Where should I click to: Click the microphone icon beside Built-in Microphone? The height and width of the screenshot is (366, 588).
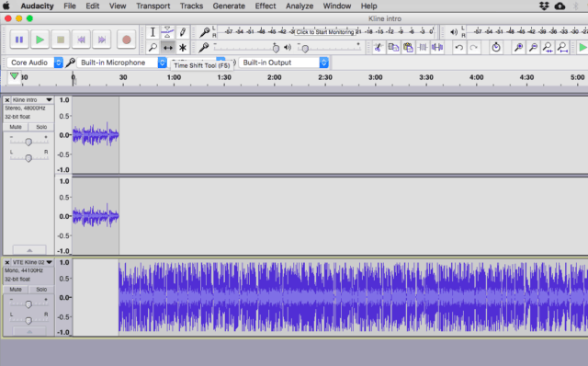pyautogui.click(x=70, y=63)
